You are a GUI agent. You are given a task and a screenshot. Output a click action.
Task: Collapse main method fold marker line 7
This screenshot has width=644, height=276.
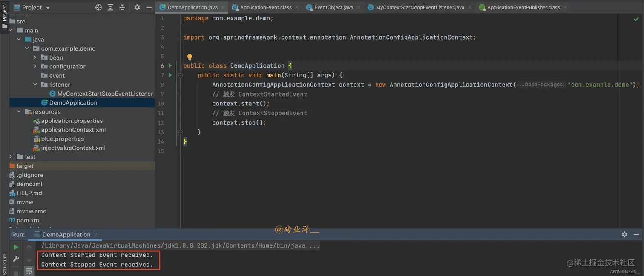click(181, 75)
